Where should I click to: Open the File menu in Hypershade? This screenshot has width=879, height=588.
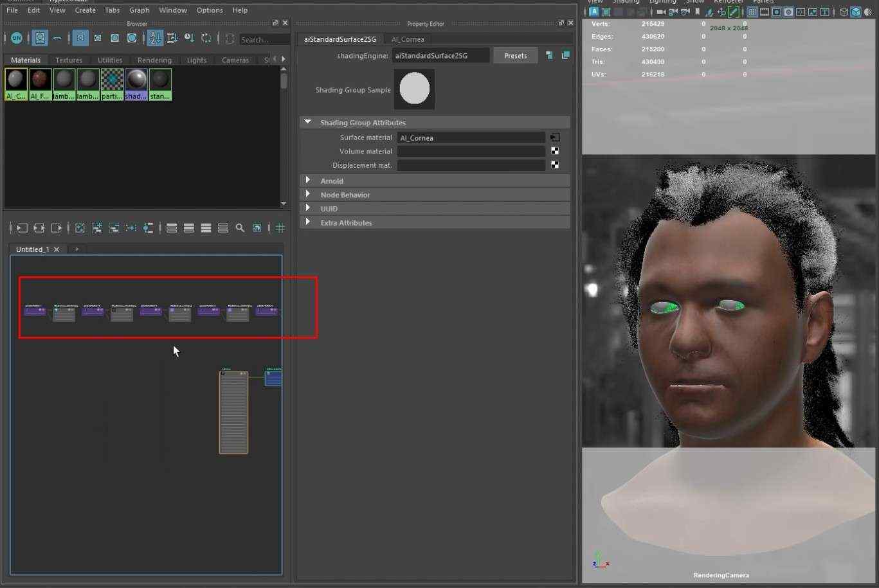(x=12, y=10)
